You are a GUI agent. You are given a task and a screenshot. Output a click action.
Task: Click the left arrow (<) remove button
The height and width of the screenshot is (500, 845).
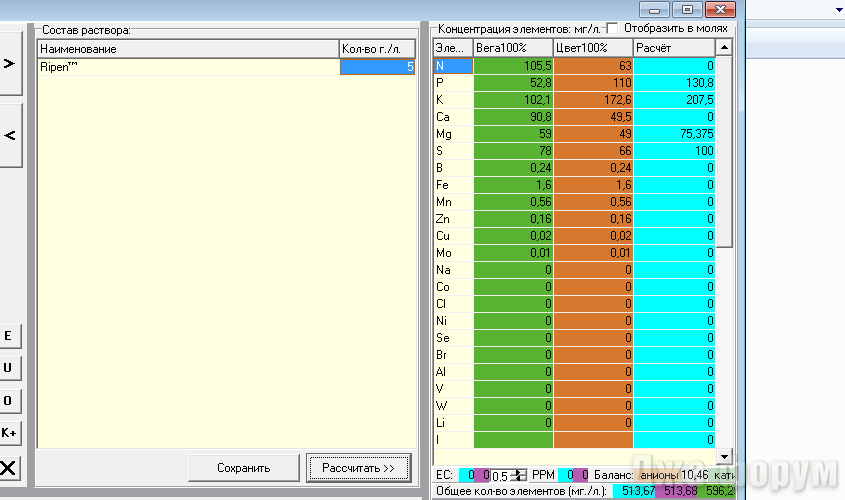pyautogui.click(x=10, y=134)
